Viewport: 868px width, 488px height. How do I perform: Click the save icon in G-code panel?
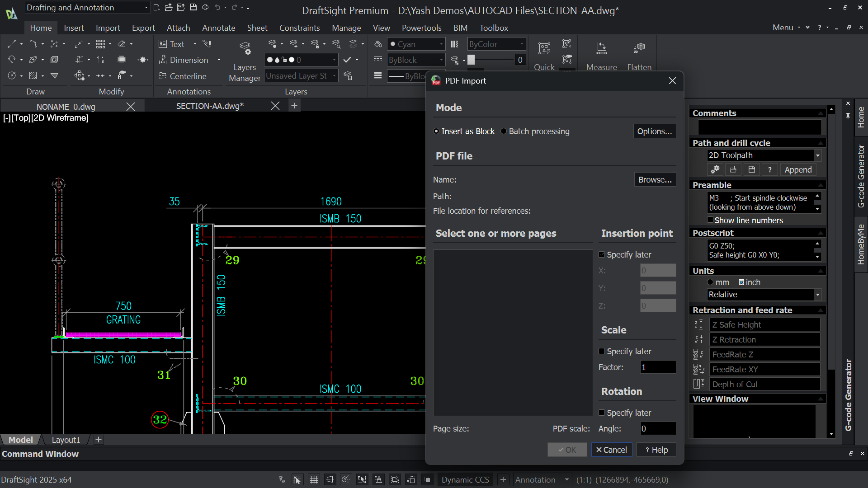click(x=751, y=169)
